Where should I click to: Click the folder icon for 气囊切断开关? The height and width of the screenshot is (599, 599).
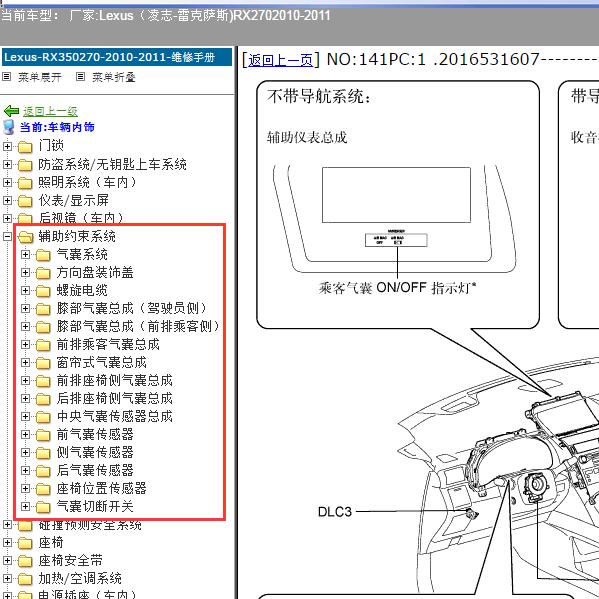coord(43,507)
